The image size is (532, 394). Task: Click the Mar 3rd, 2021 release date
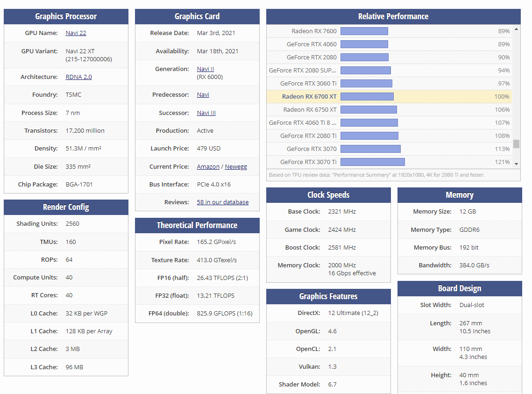tap(216, 33)
